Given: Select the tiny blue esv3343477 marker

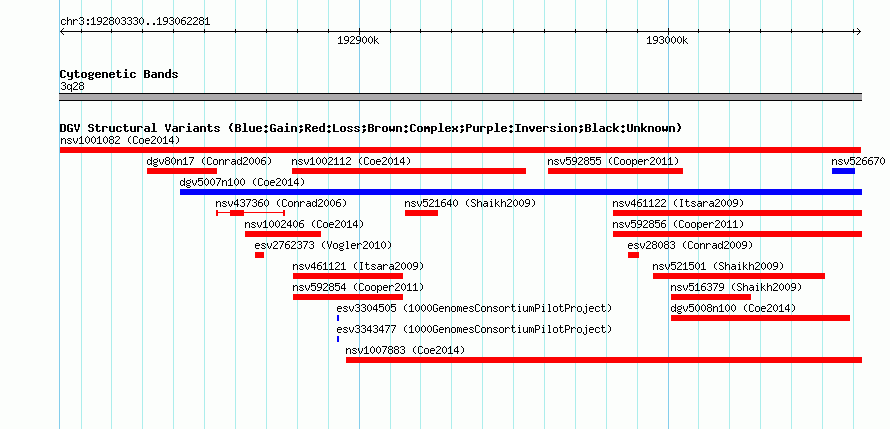Looking at the screenshot, I should click(x=338, y=339).
